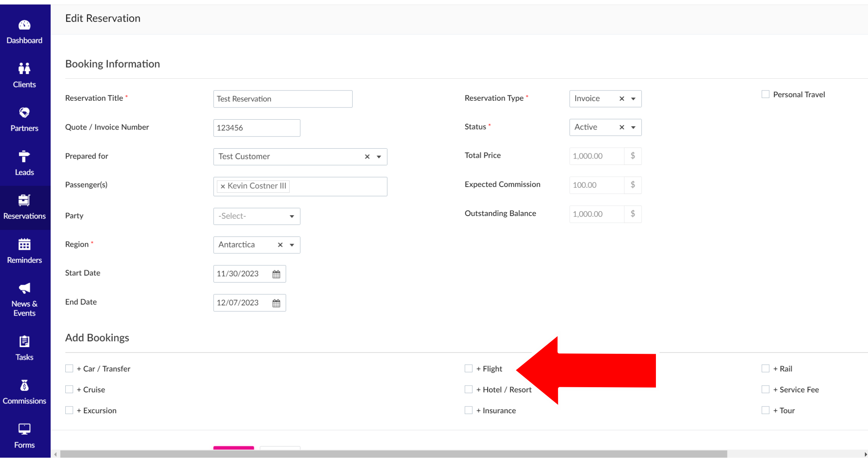Screen dimensions: 868x462
Task: Tick the + Cruise booking checkbox
Action: pos(69,390)
